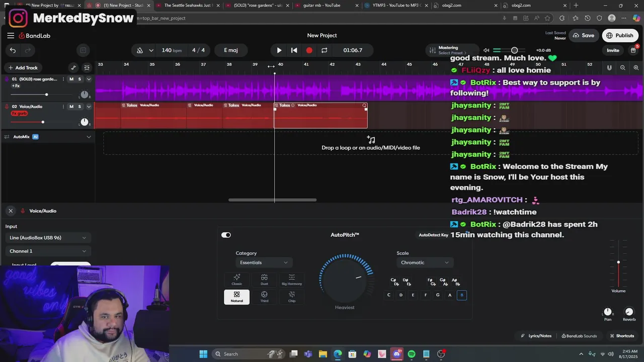Adjust track 02 volume slider

point(43,122)
